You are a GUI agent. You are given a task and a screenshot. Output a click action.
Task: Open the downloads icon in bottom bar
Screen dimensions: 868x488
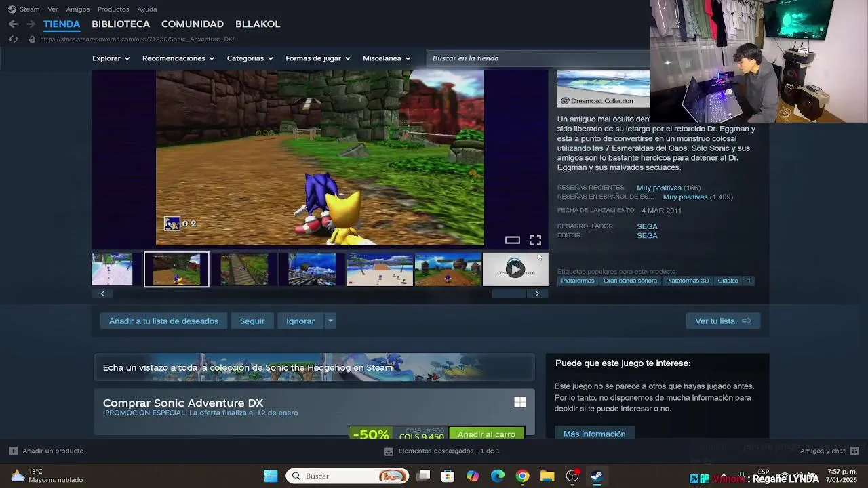click(x=389, y=451)
